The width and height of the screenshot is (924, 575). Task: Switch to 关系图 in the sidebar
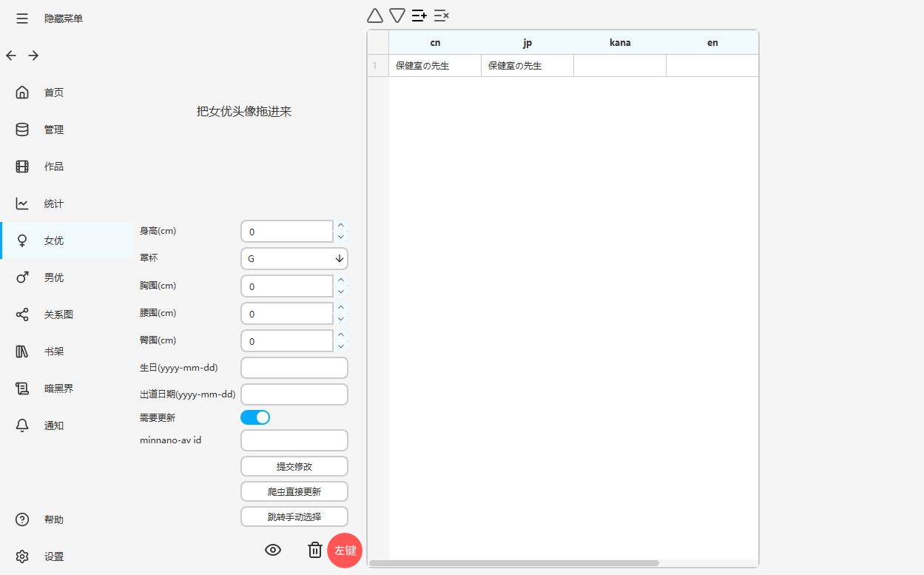click(x=58, y=315)
